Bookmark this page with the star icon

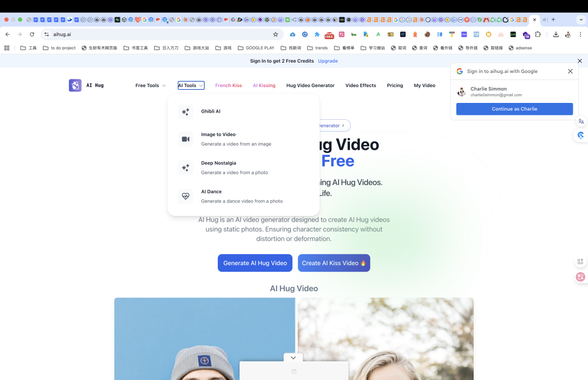275,34
